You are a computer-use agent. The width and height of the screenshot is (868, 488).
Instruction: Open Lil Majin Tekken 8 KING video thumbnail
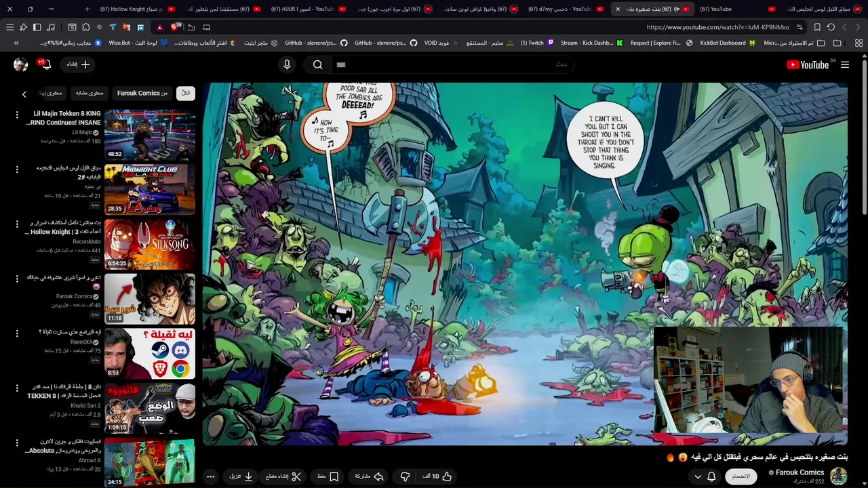(x=150, y=135)
